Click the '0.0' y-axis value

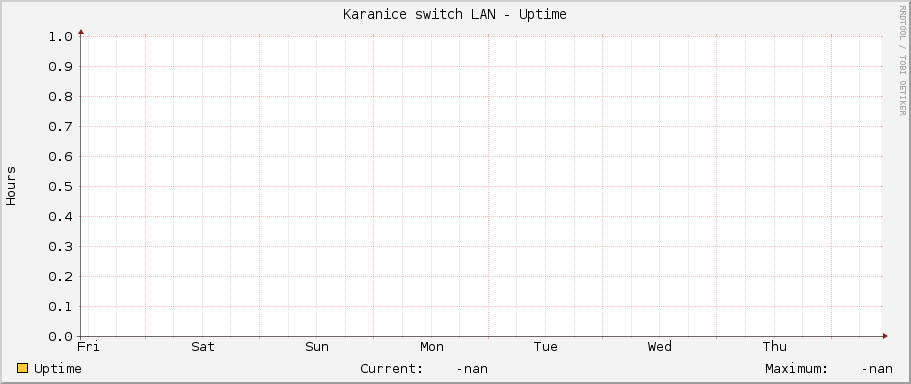coord(60,337)
